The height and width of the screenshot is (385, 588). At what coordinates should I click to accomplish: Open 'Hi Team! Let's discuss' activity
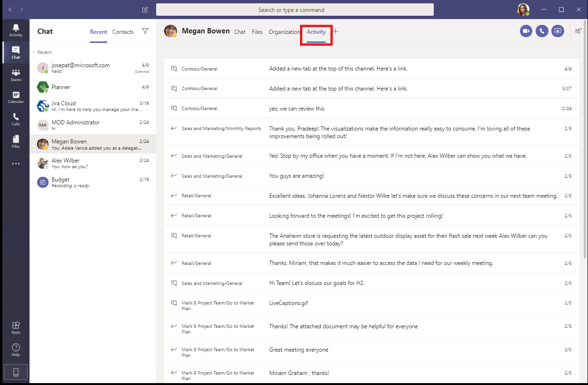coord(371,283)
